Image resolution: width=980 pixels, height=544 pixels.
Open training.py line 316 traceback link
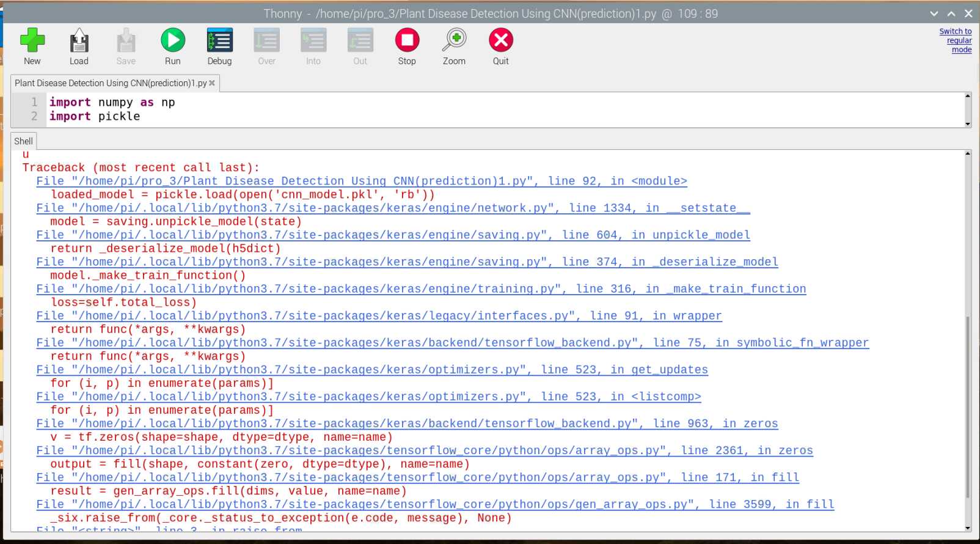421,289
